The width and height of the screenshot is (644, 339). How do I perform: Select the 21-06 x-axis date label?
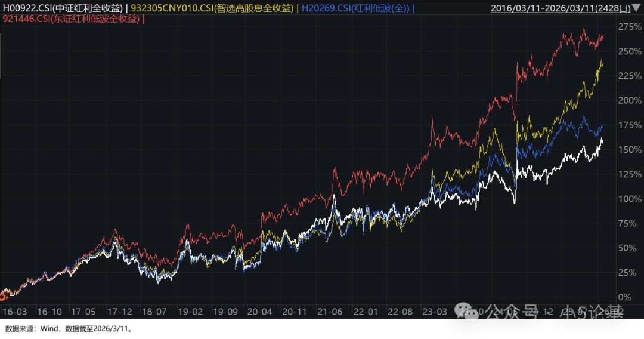[330, 312]
